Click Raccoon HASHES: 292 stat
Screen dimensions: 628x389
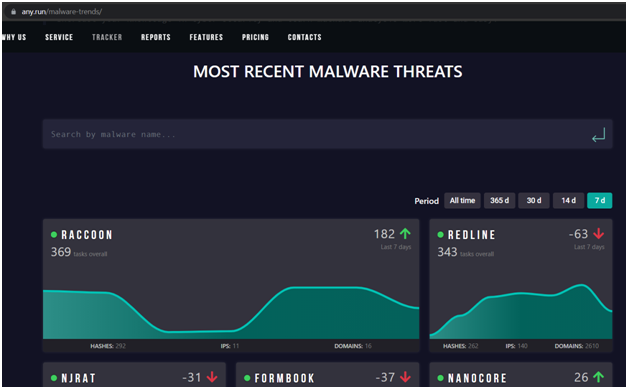108,346
